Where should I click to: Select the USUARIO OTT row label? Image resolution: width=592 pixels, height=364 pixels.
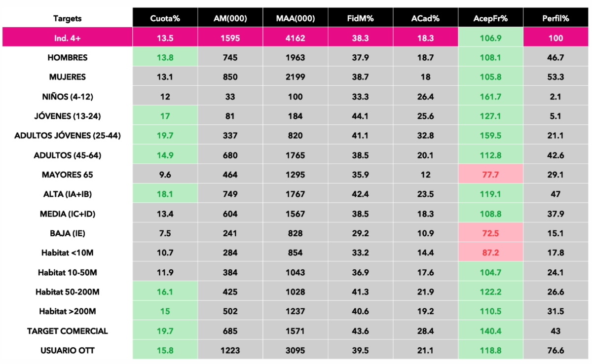(68, 351)
